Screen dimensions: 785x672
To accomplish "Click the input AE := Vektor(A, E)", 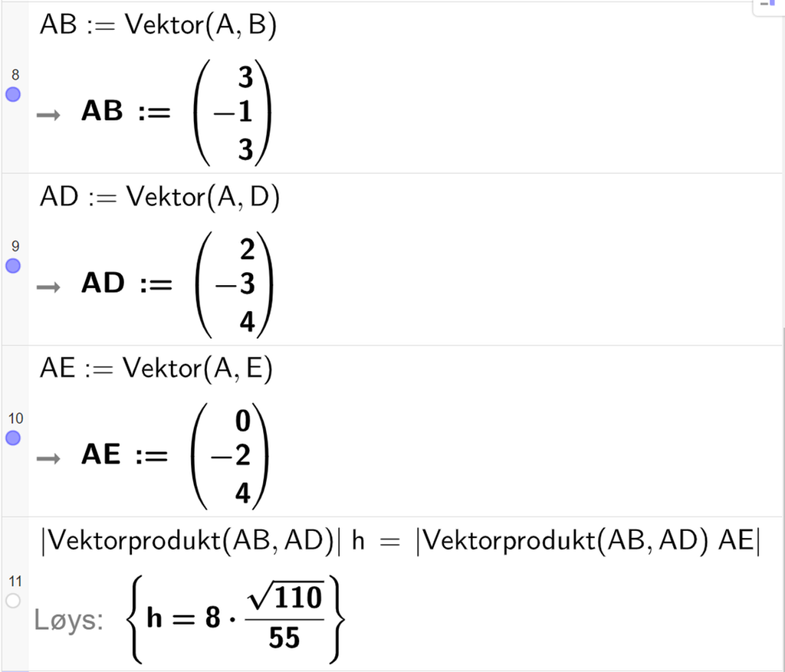I will point(156,368).
